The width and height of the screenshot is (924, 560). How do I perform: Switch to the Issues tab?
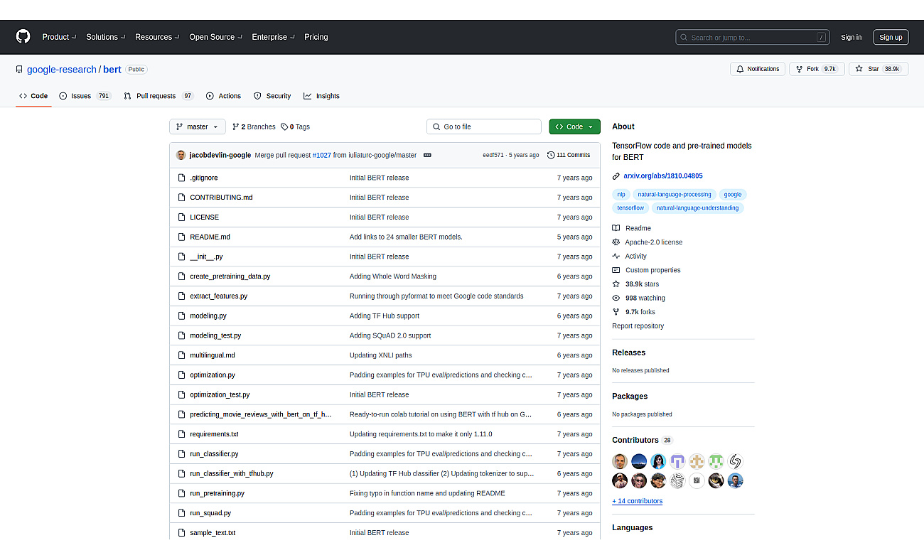click(x=85, y=96)
